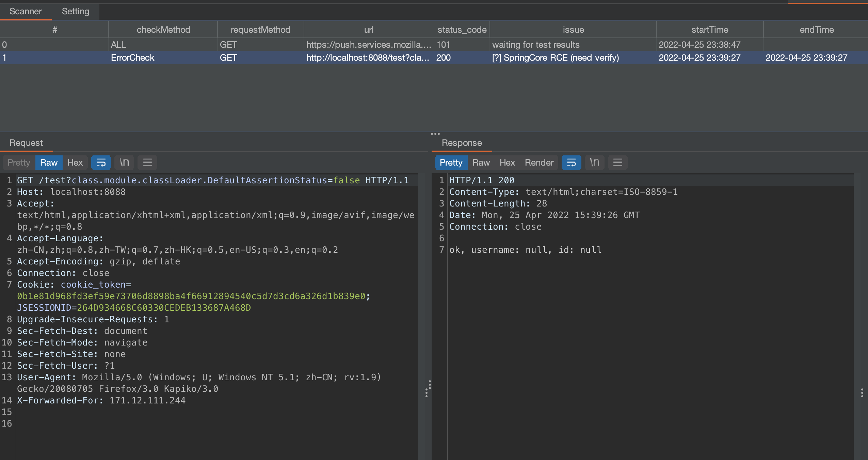Click the three-dot divider handle above Response
Viewport: 868px width, 460px height.
(435, 134)
